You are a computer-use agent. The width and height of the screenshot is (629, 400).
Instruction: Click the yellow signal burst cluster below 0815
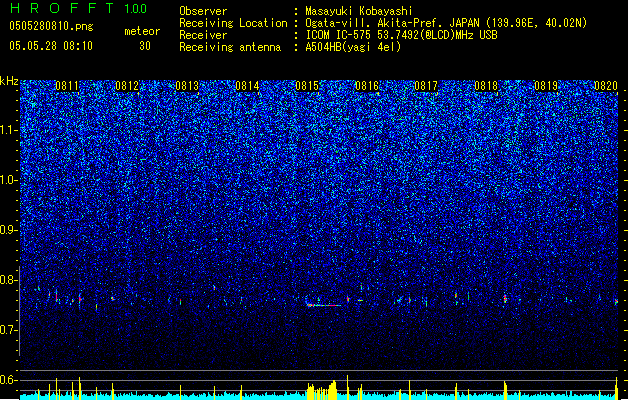(322, 390)
